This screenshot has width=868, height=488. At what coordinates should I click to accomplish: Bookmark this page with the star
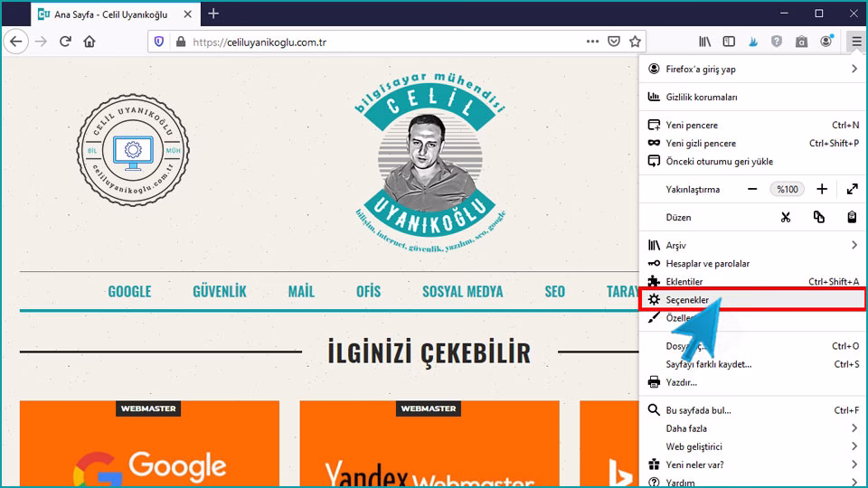pos(635,42)
